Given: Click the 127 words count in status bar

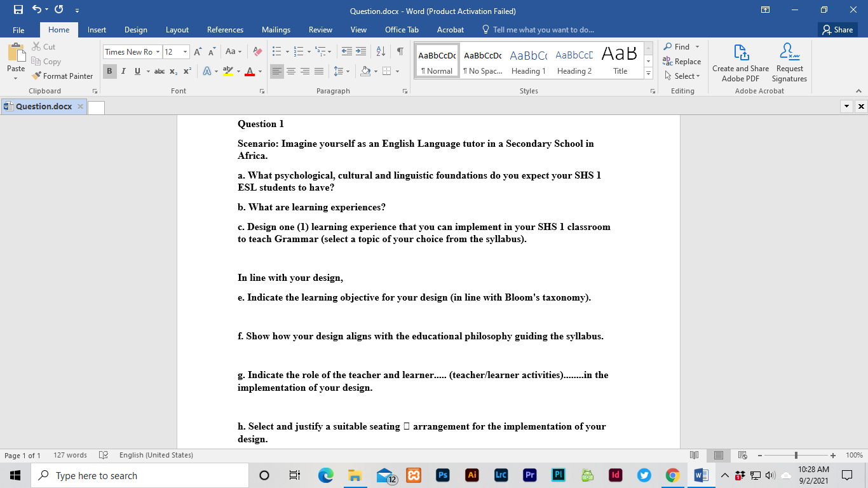Looking at the screenshot, I should 70,455.
